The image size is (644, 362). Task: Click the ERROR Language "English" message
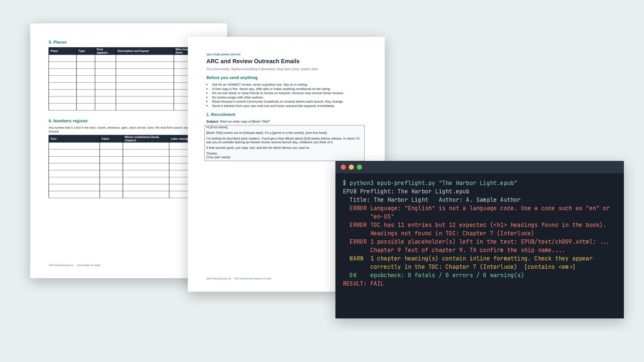(x=479, y=212)
